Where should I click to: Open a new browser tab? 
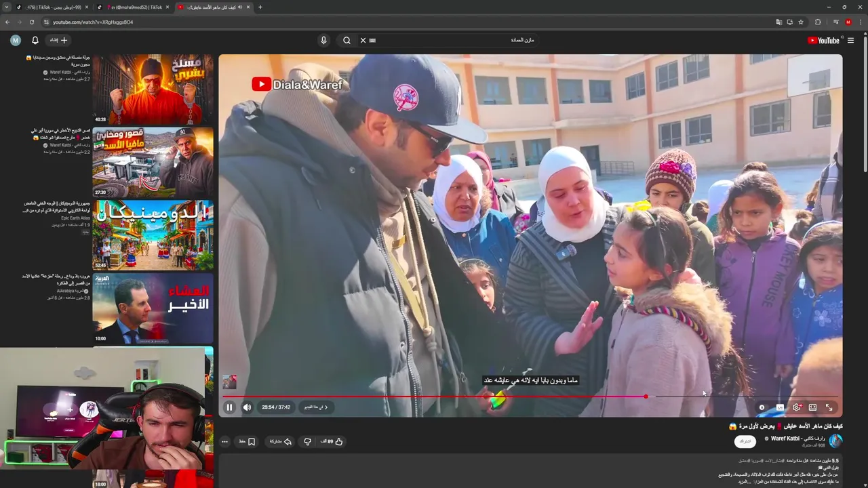click(260, 7)
